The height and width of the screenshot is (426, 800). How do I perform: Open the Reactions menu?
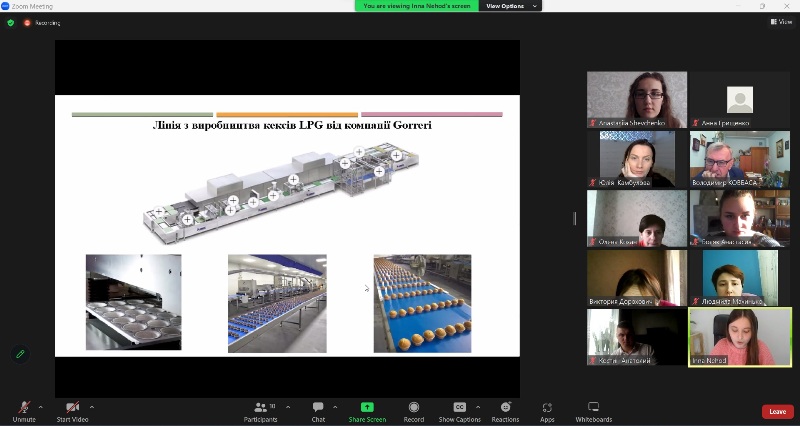(506, 412)
